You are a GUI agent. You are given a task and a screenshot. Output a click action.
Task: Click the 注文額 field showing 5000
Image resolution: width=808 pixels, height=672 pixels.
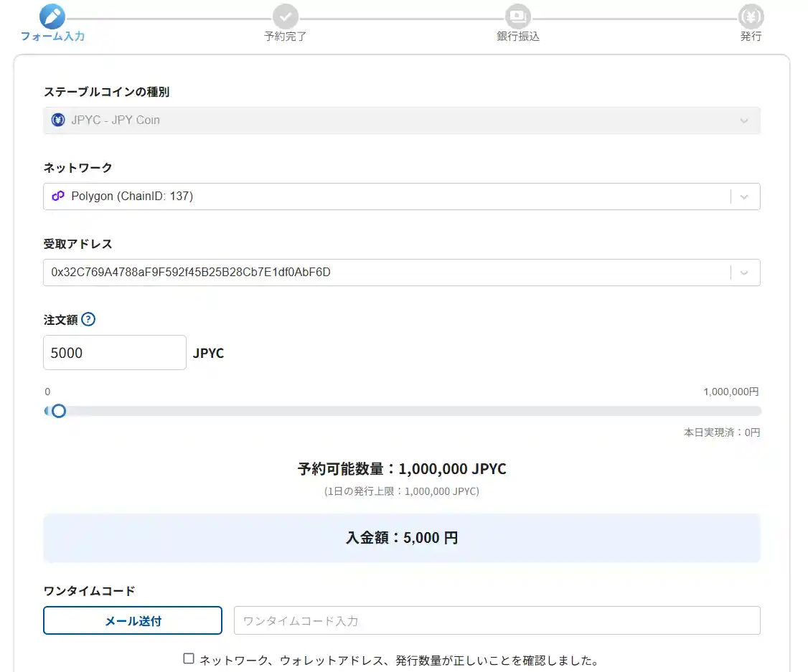click(x=114, y=352)
